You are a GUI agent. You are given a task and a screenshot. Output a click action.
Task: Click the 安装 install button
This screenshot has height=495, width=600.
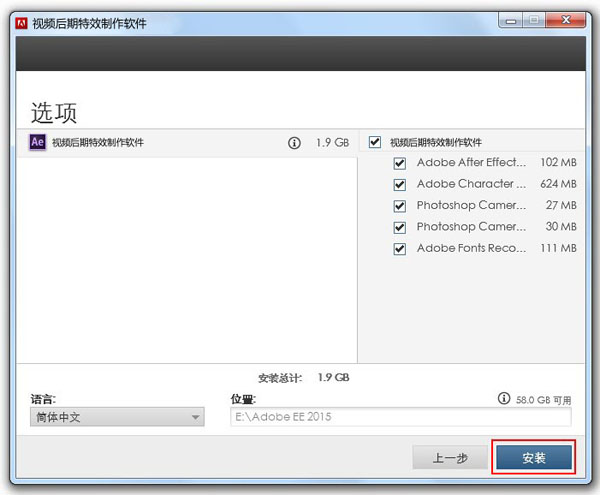click(534, 457)
